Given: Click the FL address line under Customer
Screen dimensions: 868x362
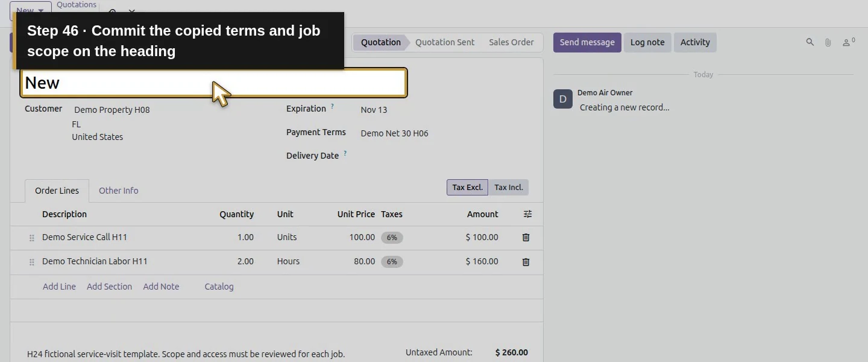Looking at the screenshot, I should (76, 124).
